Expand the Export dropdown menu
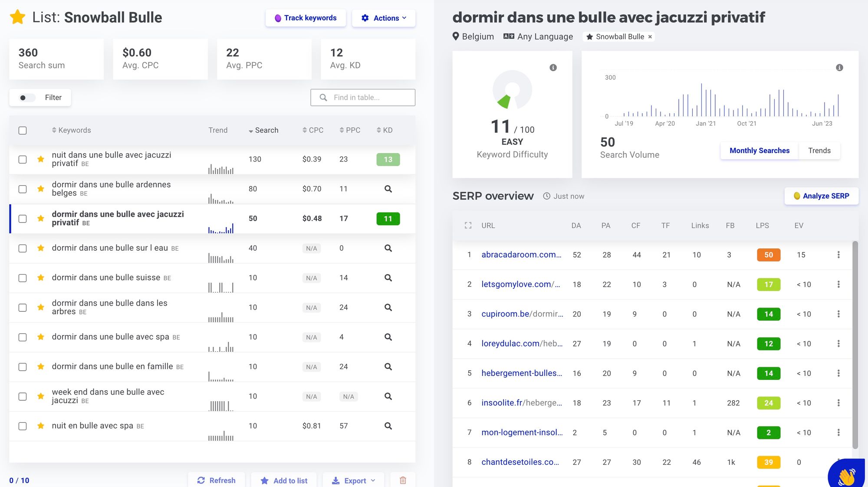The width and height of the screenshot is (868, 487). pos(354,480)
